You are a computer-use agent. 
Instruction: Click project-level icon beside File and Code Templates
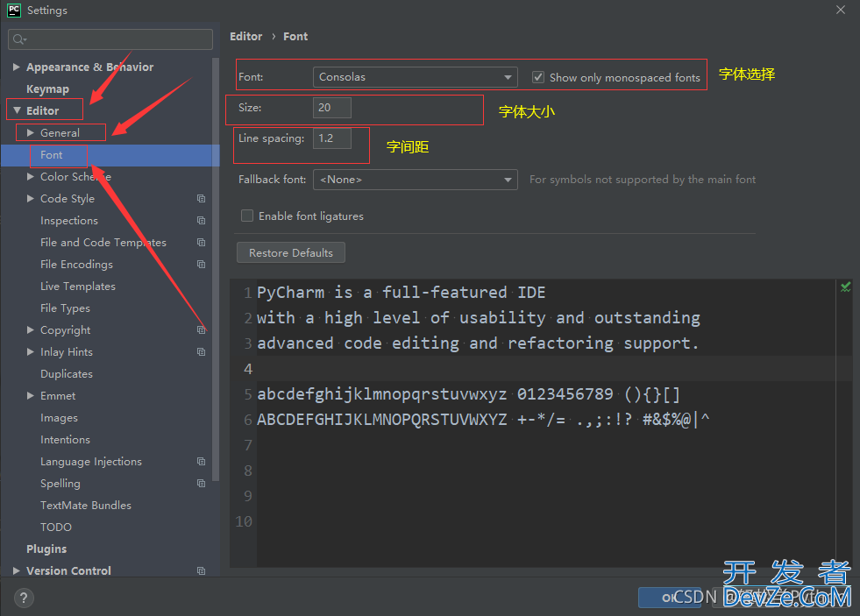point(202,242)
